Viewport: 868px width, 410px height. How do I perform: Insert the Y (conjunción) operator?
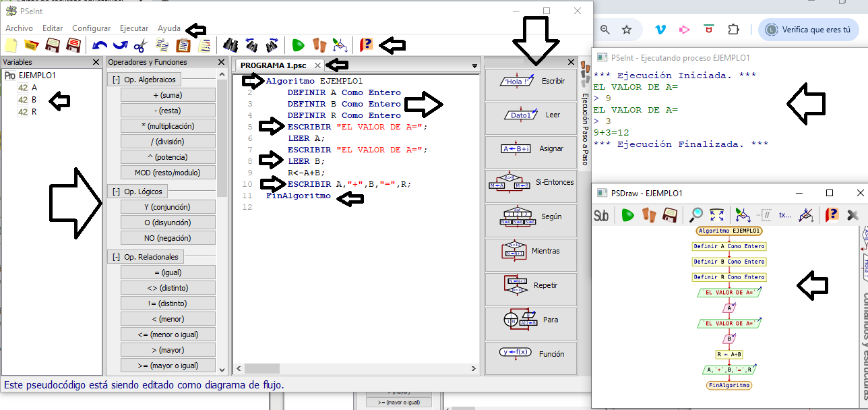tap(168, 207)
